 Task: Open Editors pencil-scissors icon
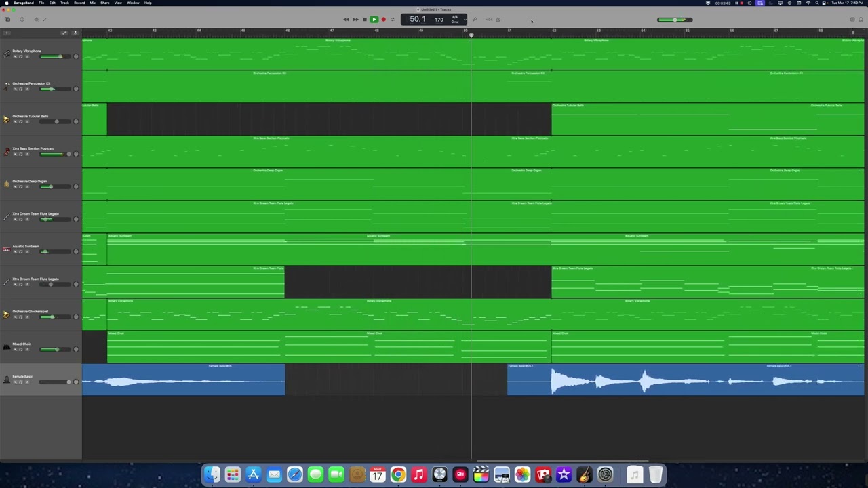[x=45, y=19]
